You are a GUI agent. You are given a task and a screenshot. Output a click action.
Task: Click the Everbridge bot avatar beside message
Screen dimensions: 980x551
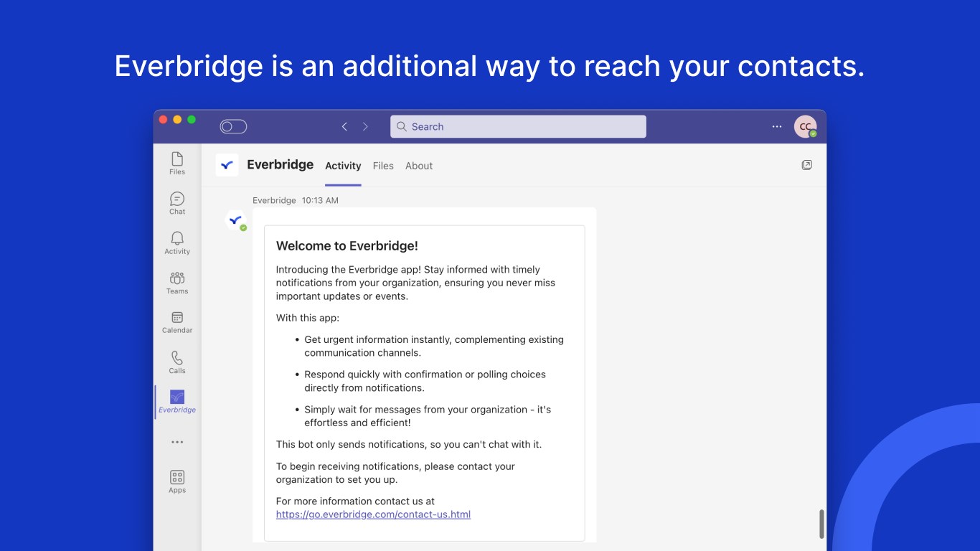[x=235, y=220]
